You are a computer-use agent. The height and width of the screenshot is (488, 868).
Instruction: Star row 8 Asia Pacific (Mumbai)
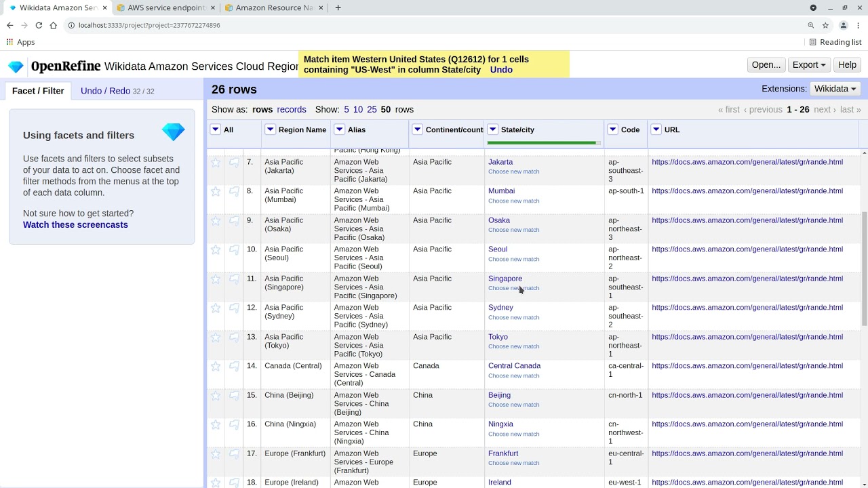pos(216,192)
